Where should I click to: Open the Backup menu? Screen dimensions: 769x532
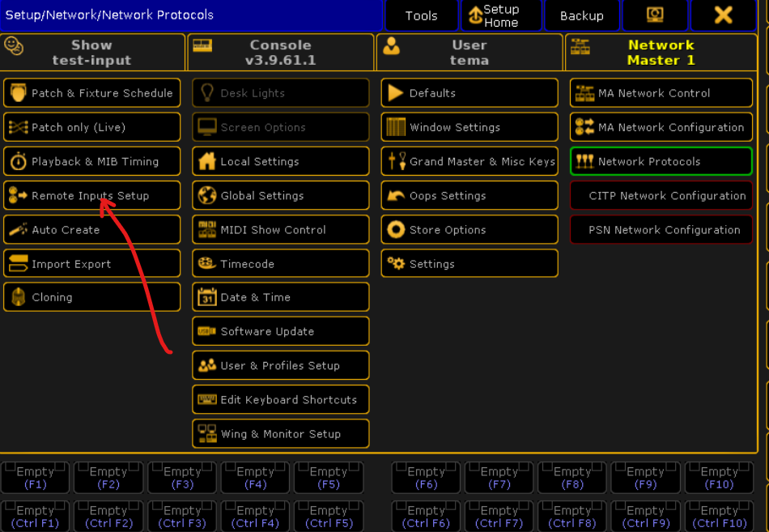coord(582,15)
